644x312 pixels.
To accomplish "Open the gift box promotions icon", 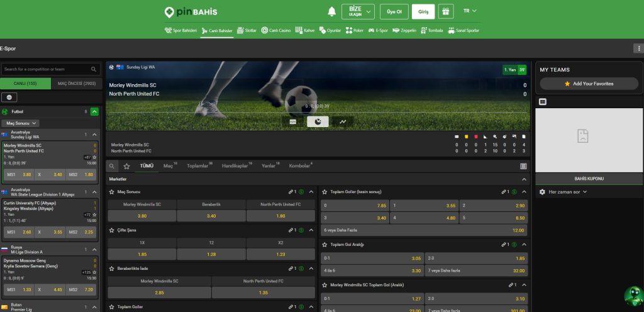I will 446,11.
